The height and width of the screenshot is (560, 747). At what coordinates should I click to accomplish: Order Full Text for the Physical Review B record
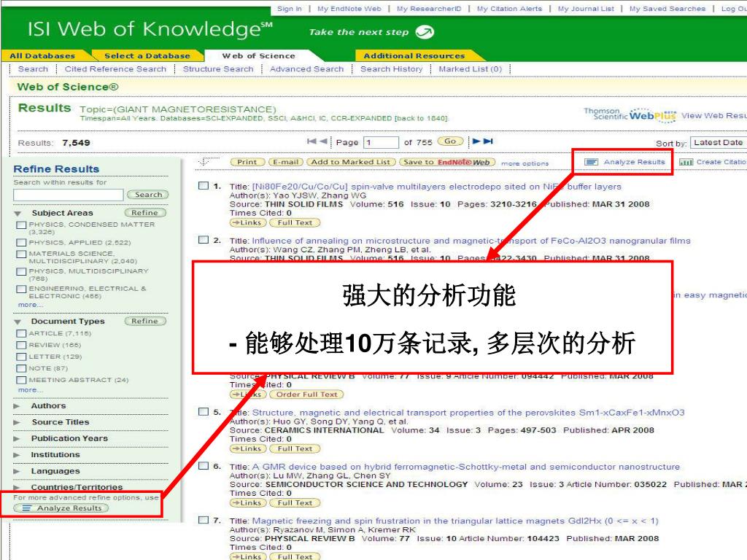(306, 394)
